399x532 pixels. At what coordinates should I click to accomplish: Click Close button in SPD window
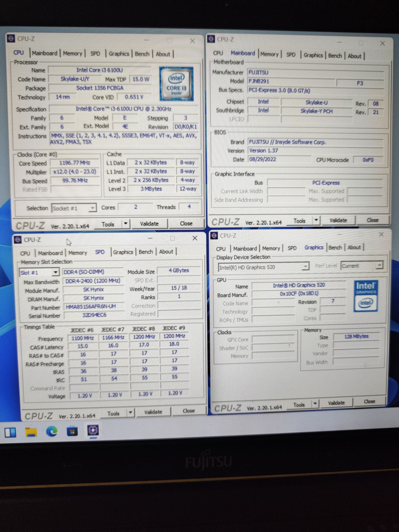point(188,411)
